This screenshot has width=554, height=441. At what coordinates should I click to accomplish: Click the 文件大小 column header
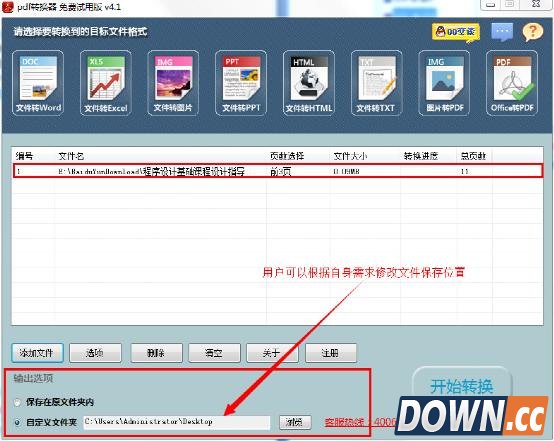(x=350, y=156)
